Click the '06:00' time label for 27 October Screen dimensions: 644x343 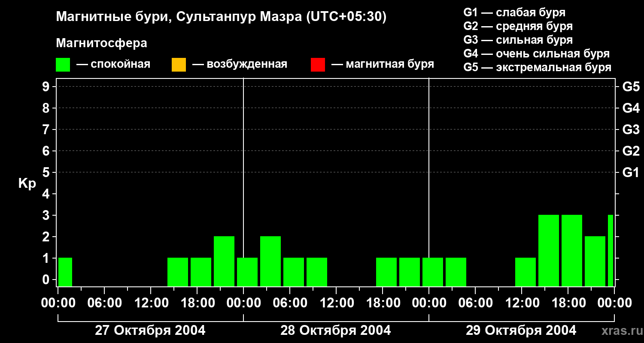tap(104, 303)
